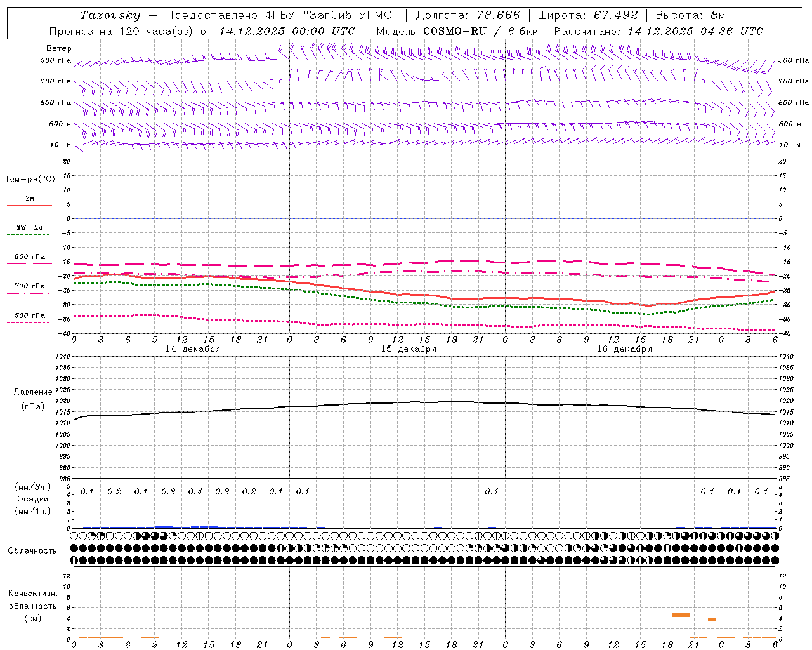Select the model label COSMO-RU / 6.6км

point(481,31)
